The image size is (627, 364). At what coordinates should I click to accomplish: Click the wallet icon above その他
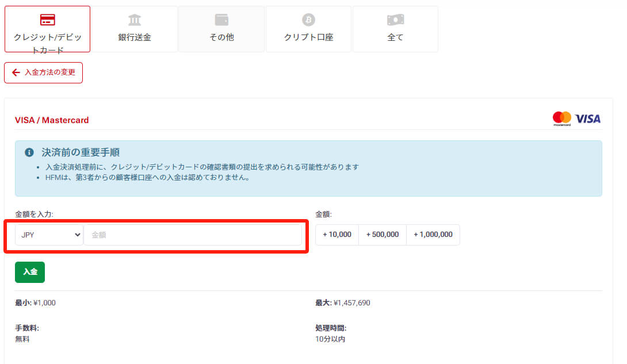(x=221, y=20)
